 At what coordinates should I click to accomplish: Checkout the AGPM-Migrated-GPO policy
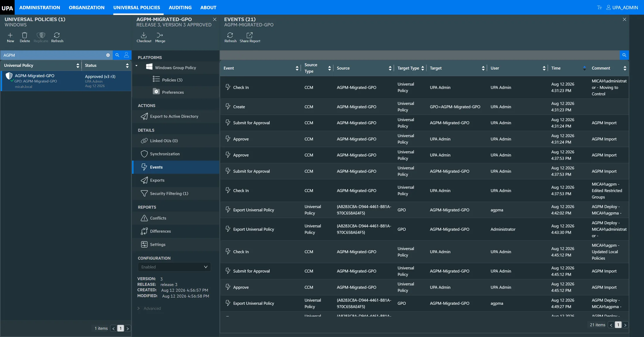pyautogui.click(x=144, y=38)
